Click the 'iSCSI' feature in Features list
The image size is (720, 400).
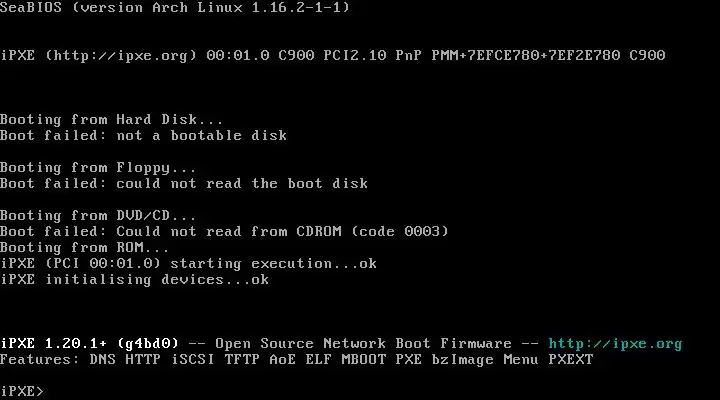(192, 360)
